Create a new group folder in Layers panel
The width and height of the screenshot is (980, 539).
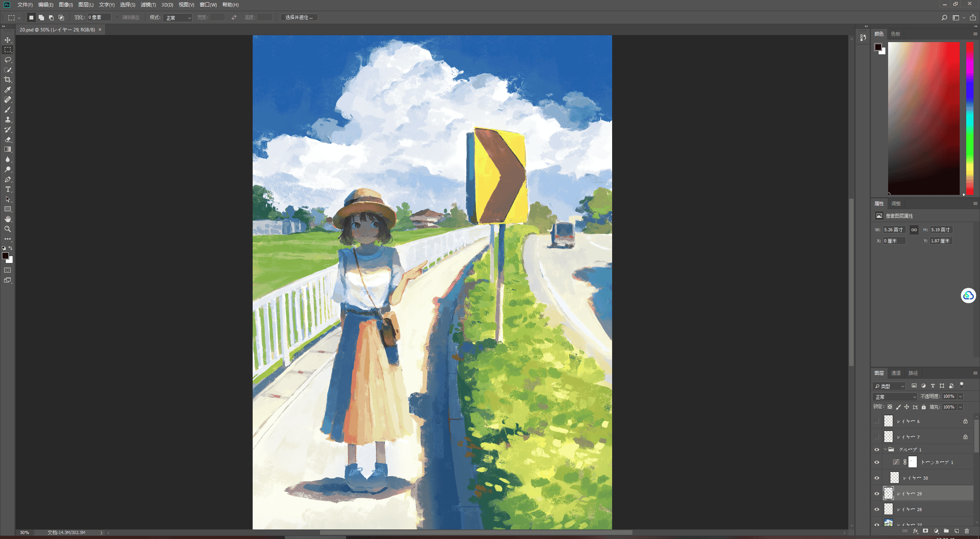tap(946, 531)
